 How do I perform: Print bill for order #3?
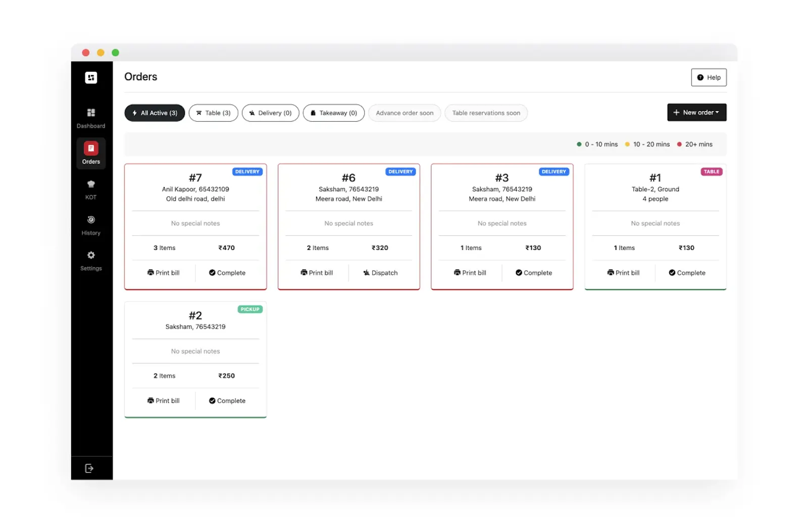(470, 273)
